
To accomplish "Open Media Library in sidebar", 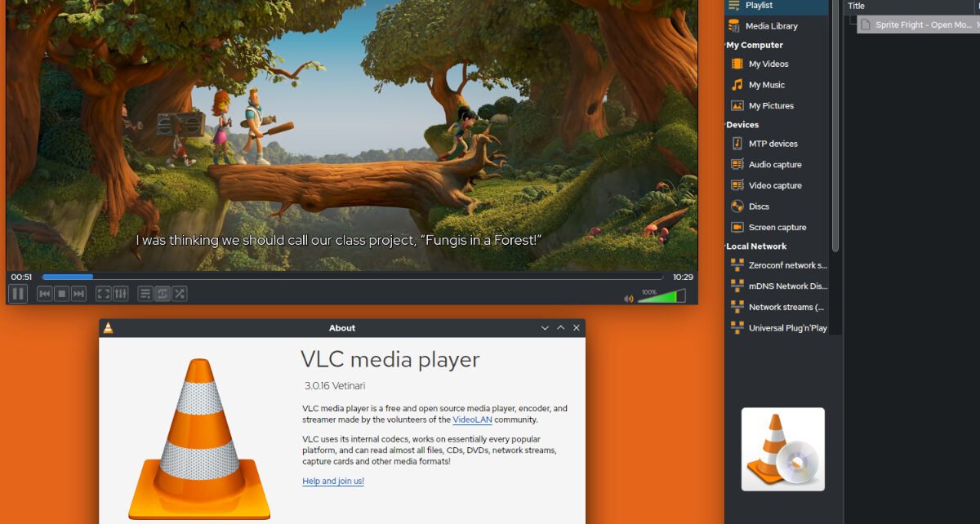I will 777,26.
